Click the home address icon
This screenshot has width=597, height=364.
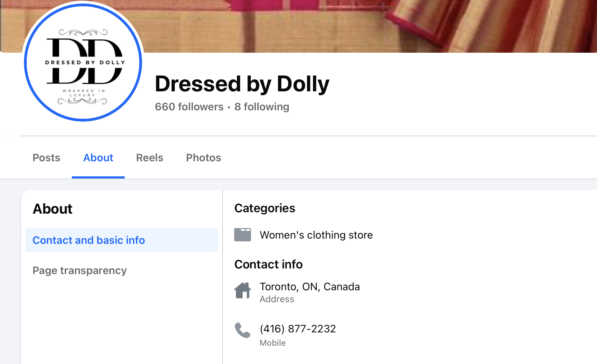point(243,291)
